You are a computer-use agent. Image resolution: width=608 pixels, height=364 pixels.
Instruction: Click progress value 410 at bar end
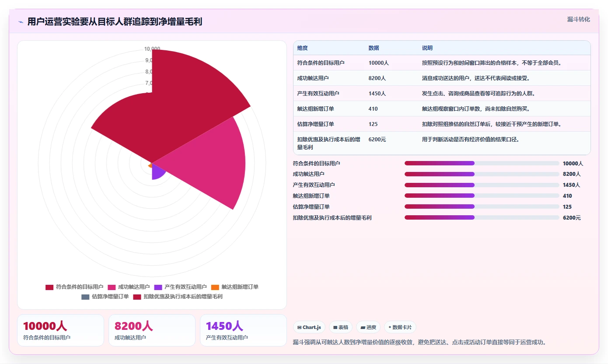tap(567, 196)
